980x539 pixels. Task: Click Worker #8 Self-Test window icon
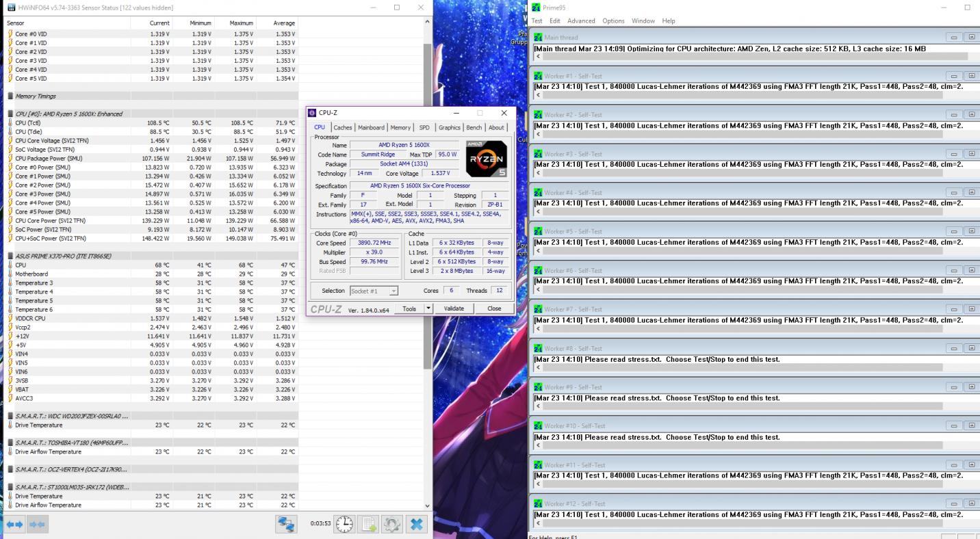tap(538, 348)
